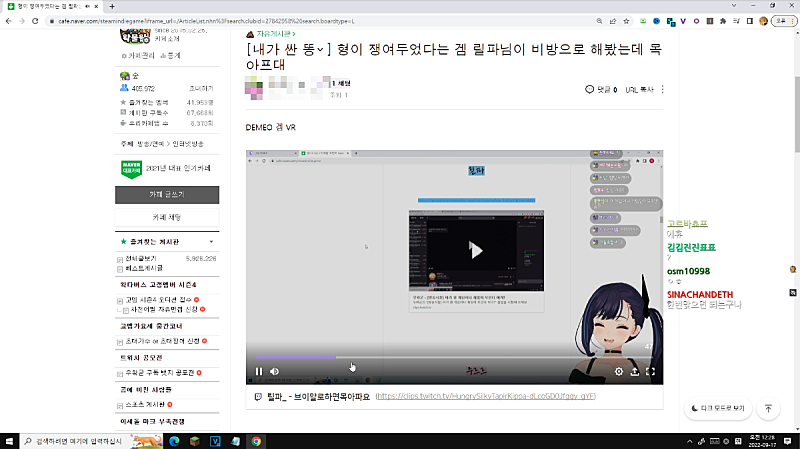Open 베스트게시글 in the sidebar
Image resolution: width=800 pixels, height=449 pixels.
click(144, 268)
